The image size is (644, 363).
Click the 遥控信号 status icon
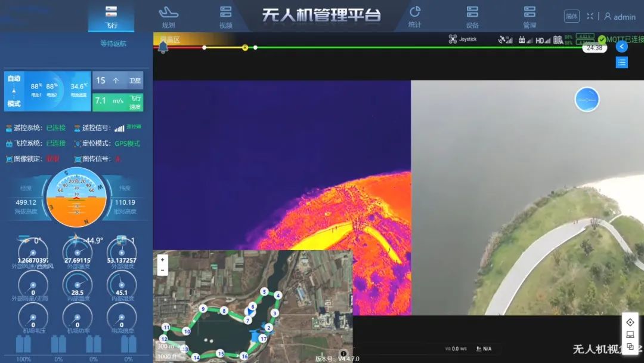[77, 128]
